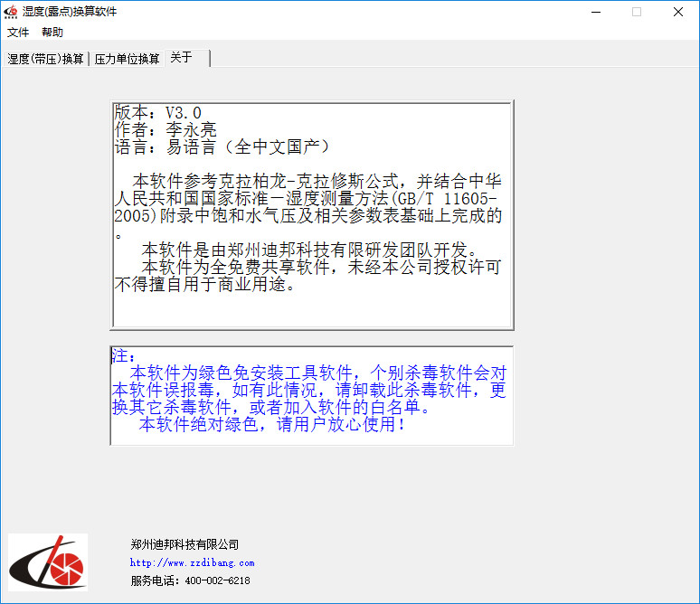Open the http://www.zzdibang.com link
Screen dimensions: 700x604
(193, 563)
